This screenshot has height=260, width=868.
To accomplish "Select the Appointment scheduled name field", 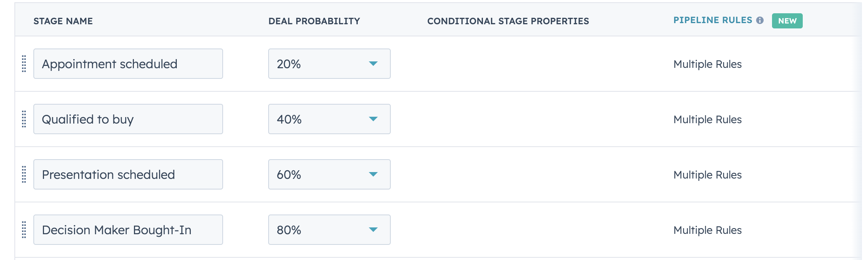I will tap(128, 63).
